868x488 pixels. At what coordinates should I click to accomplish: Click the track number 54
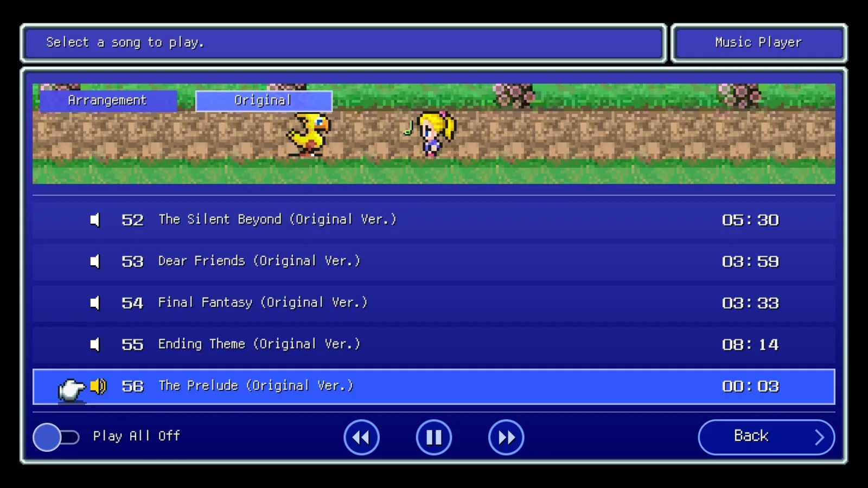coord(132,303)
